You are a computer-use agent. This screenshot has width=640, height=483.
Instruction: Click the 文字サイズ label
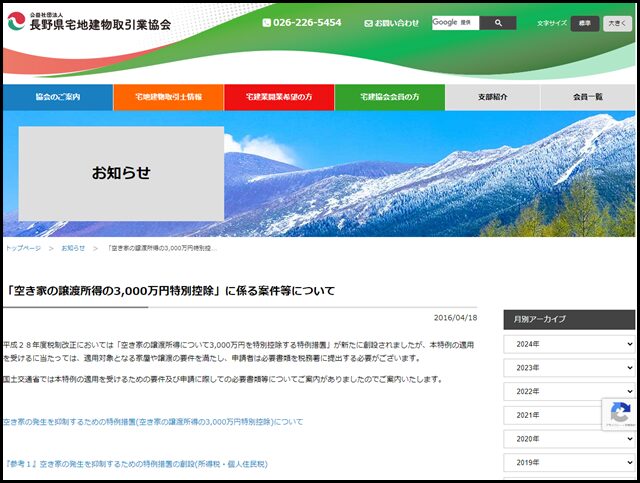pyautogui.click(x=552, y=24)
